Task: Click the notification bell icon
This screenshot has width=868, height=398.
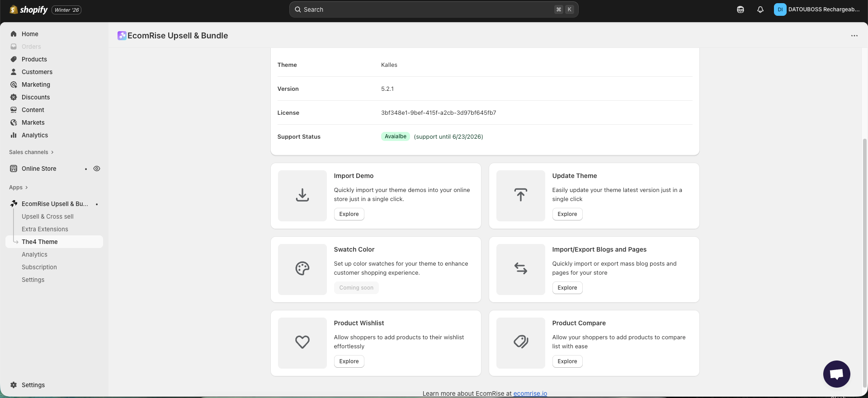Action: pyautogui.click(x=760, y=9)
